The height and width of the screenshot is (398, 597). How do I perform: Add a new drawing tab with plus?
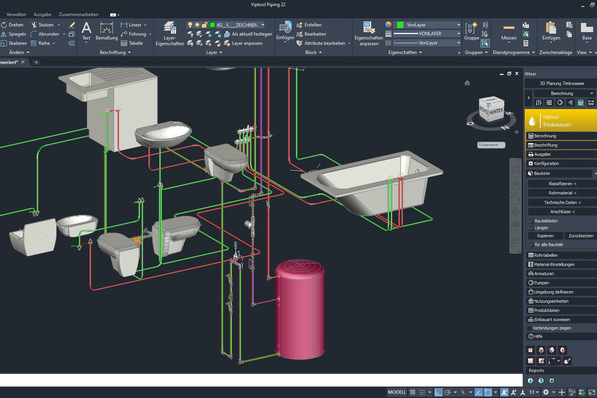coord(36,62)
